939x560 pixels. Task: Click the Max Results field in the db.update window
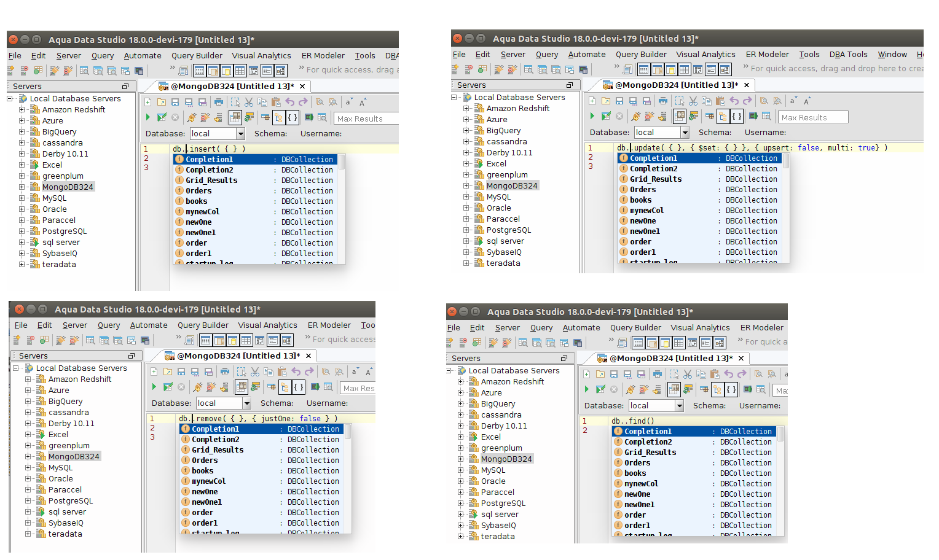click(814, 117)
